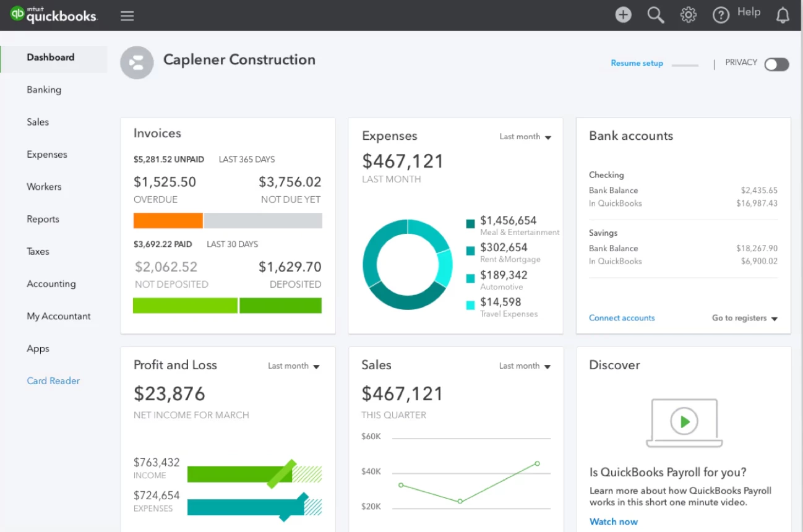Click the $16,987.43 checking QuickBooks balance
The height and width of the screenshot is (532, 803).
point(757,204)
